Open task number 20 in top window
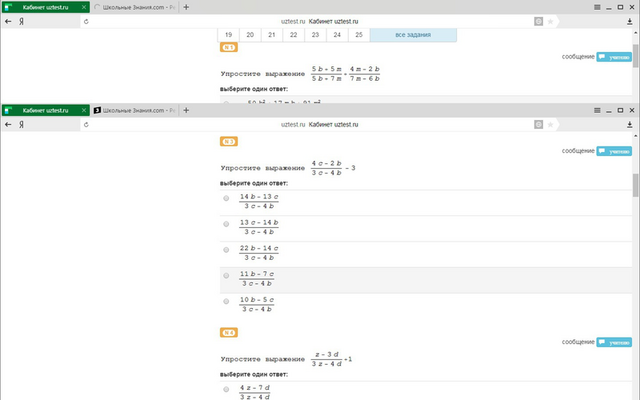640x400 pixels. 250,35
